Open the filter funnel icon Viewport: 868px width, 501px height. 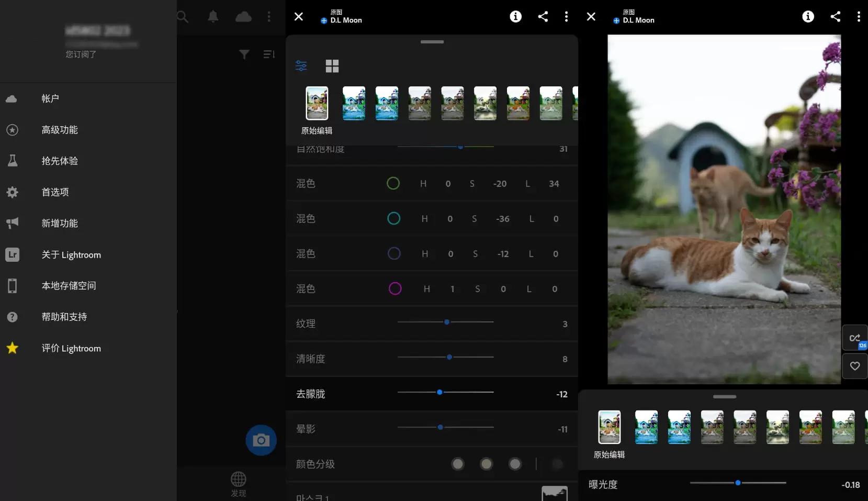click(244, 54)
